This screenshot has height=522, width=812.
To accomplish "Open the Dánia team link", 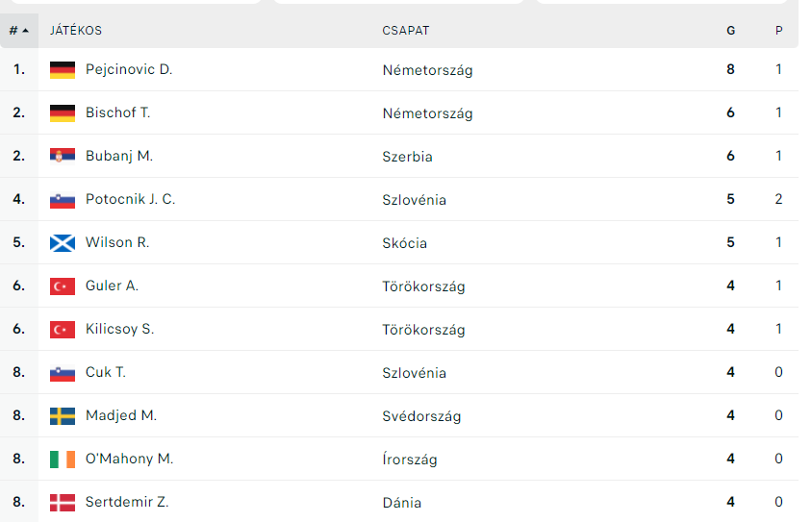I will click(401, 503).
